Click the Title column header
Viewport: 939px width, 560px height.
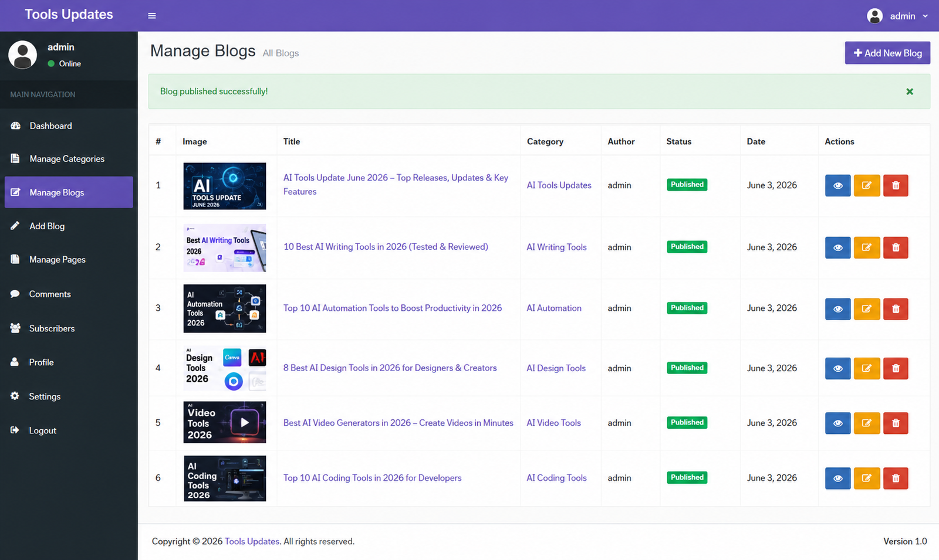(292, 141)
